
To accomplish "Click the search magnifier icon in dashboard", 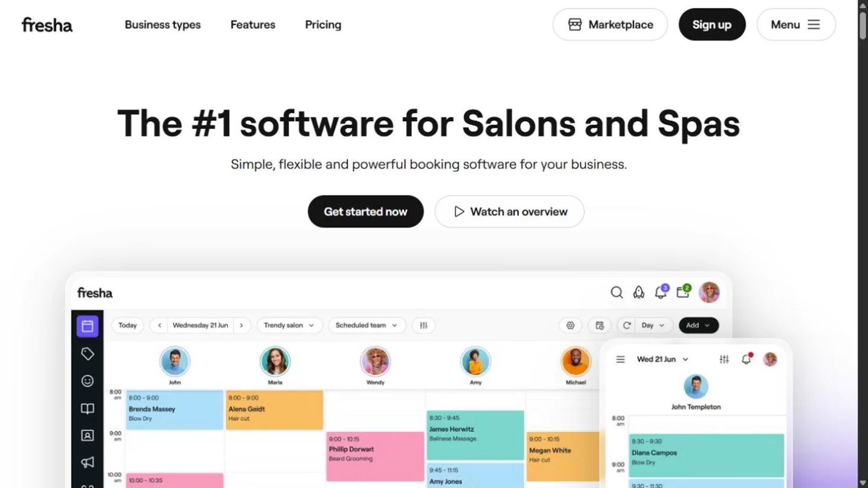I will [x=617, y=293].
